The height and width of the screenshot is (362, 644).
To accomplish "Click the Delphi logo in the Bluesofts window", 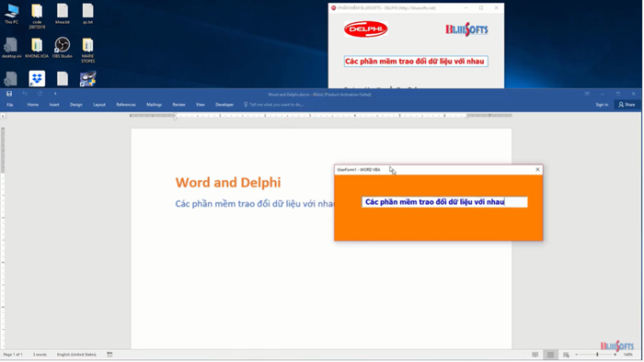I will point(365,29).
